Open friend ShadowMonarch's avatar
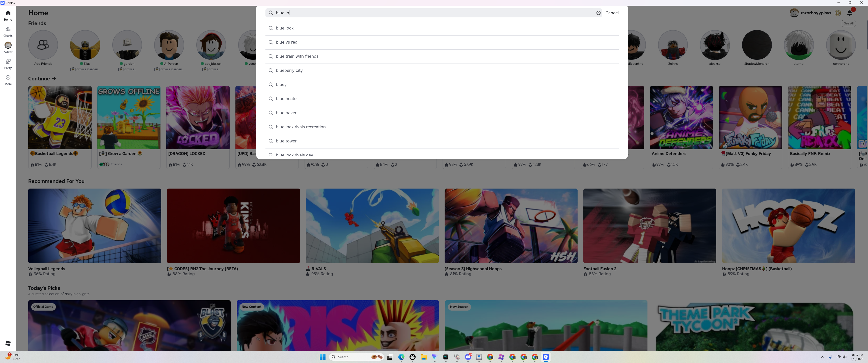The image size is (868, 363). point(757,45)
